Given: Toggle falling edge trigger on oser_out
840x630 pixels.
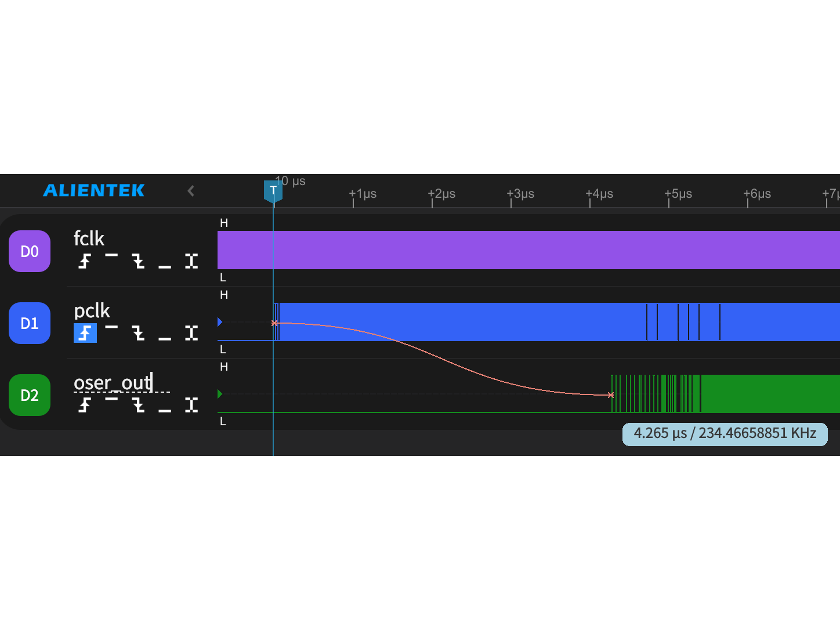Looking at the screenshot, I should 138,405.
